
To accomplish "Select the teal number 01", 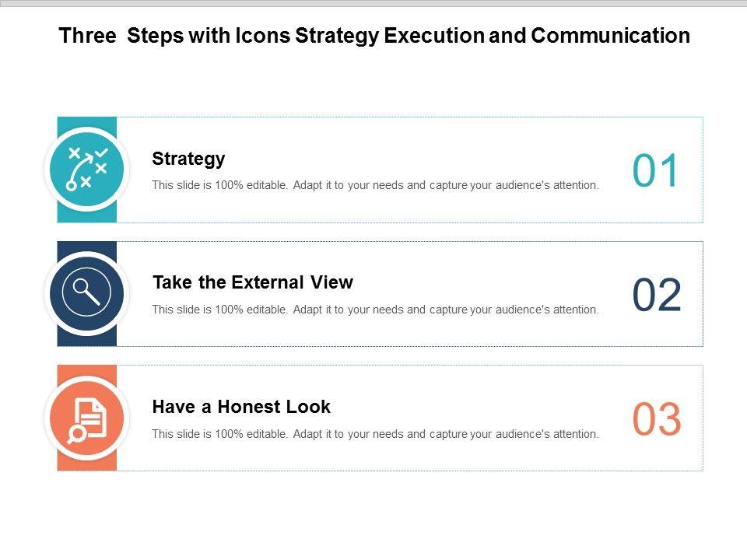I will 656,171.
